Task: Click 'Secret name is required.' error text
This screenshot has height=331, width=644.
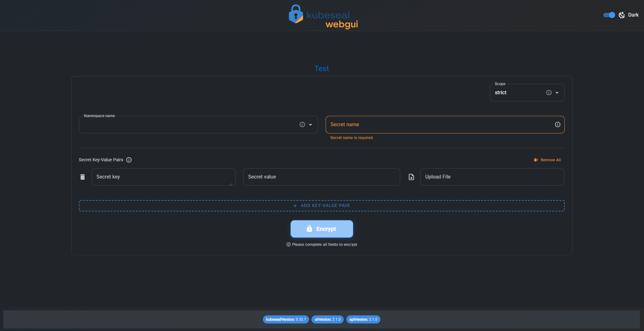Action: click(x=352, y=138)
